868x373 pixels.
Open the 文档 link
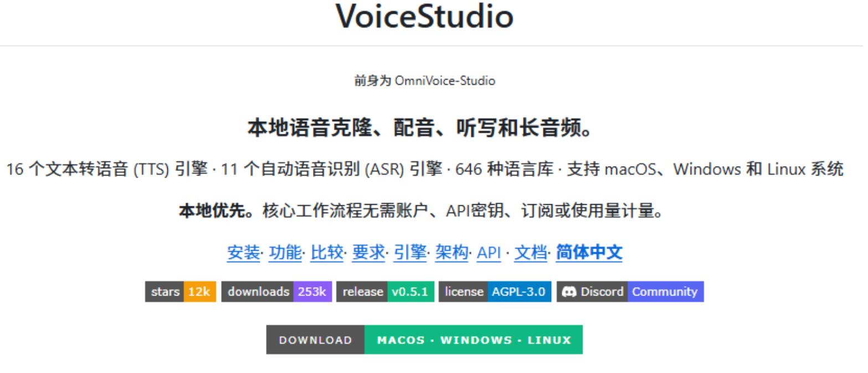pos(531,252)
